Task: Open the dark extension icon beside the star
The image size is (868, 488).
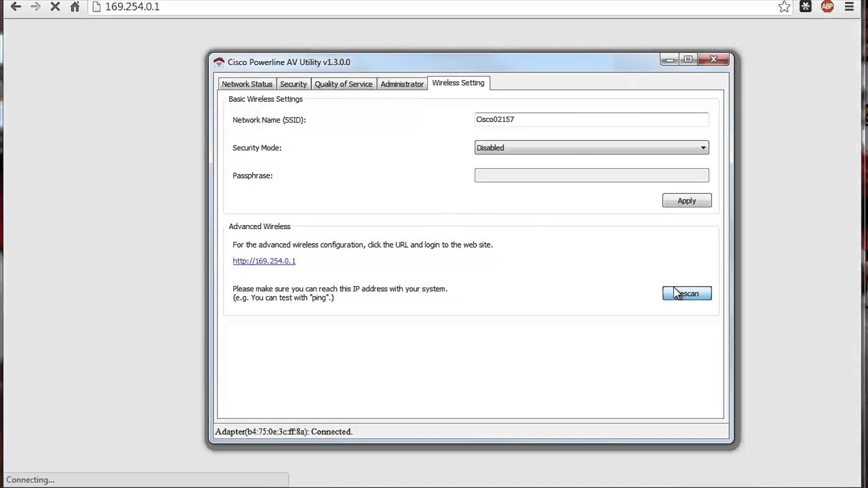Action: (806, 7)
